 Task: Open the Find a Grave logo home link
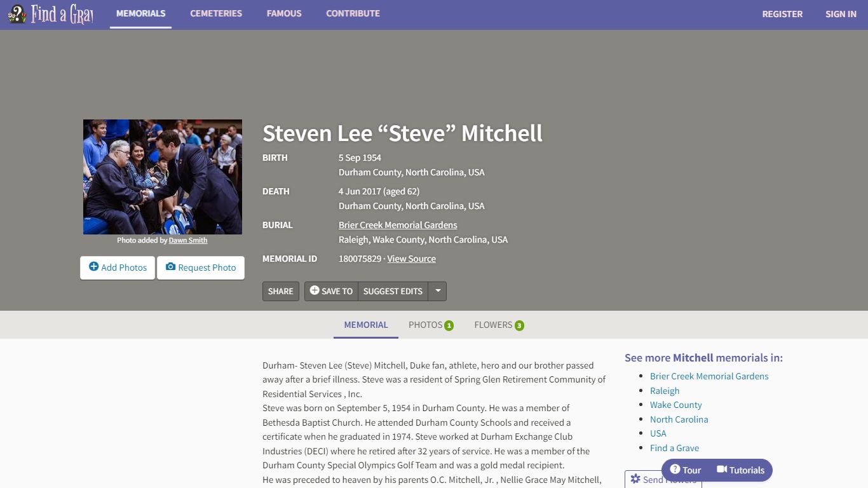pos(51,14)
